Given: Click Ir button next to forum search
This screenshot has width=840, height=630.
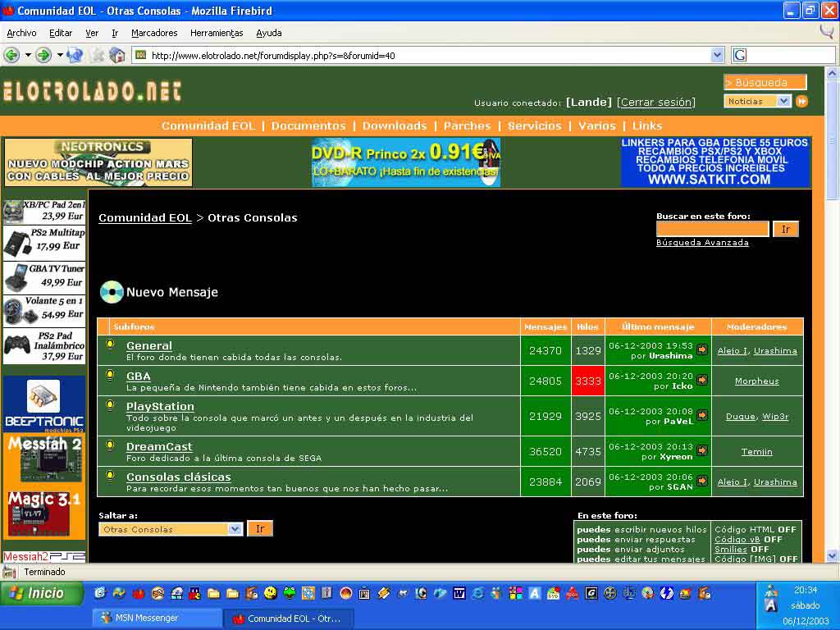Looking at the screenshot, I should point(786,230).
